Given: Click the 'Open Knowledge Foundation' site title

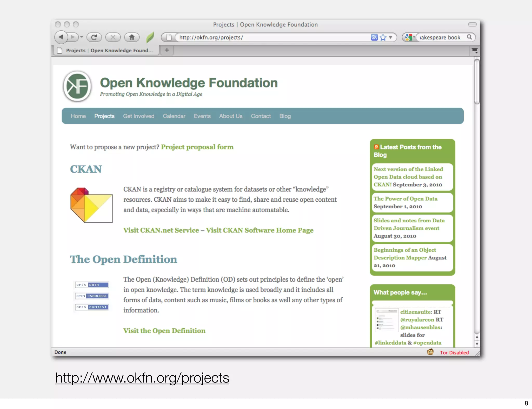Looking at the screenshot, I should 189,83.
